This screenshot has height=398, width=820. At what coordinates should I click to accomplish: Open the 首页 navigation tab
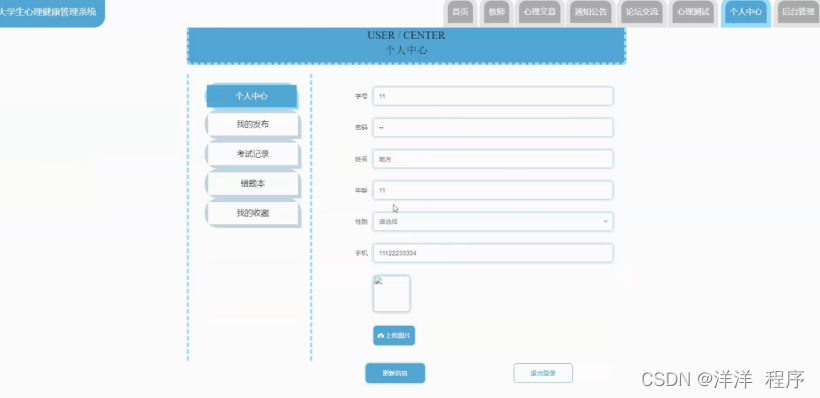pos(460,13)
